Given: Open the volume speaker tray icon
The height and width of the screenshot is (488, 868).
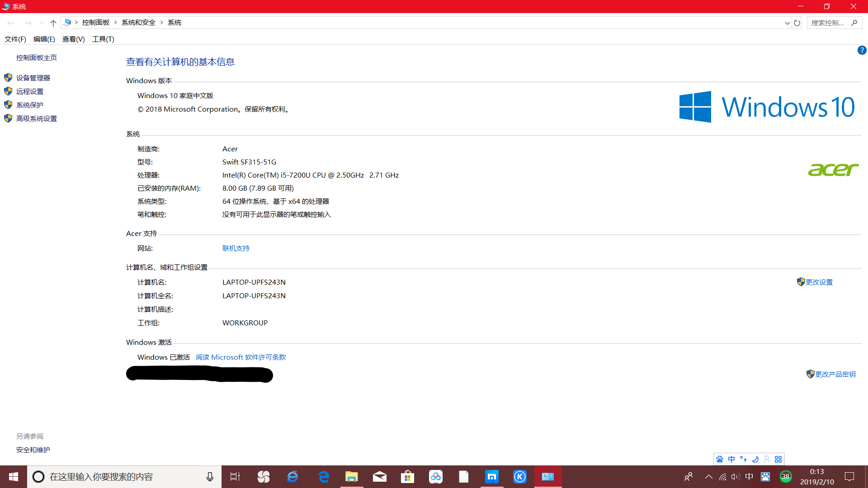Looking at the screenshot, I should [736, 477].
